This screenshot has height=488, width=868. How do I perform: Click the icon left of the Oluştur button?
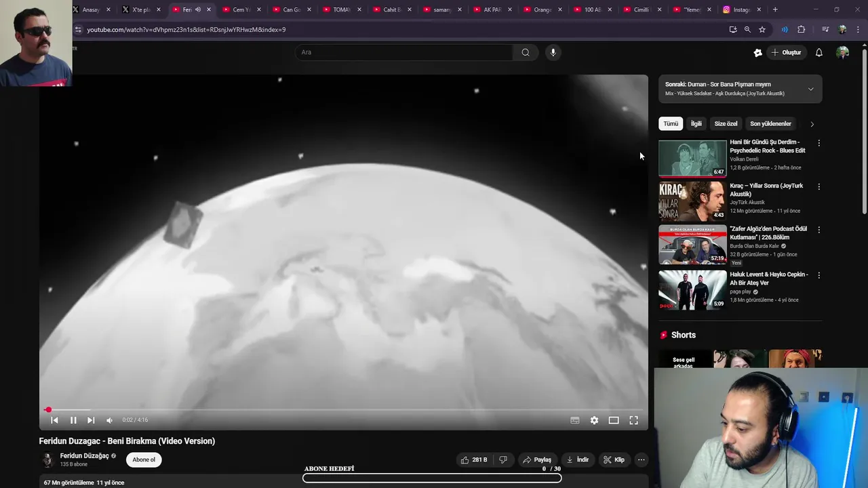tap(758, 52)
